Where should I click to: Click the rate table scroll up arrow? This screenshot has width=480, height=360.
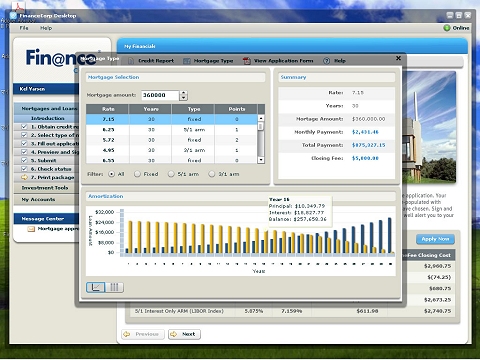pos(261,118)
